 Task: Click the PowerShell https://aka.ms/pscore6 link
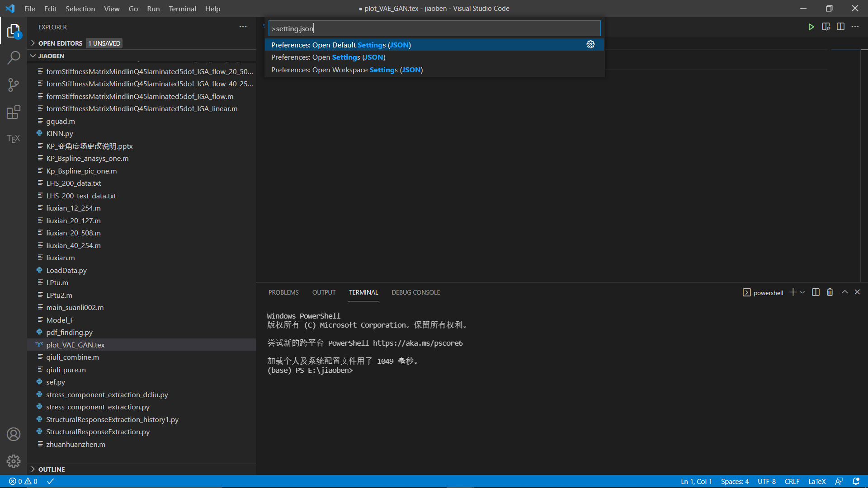coord(418,343)
